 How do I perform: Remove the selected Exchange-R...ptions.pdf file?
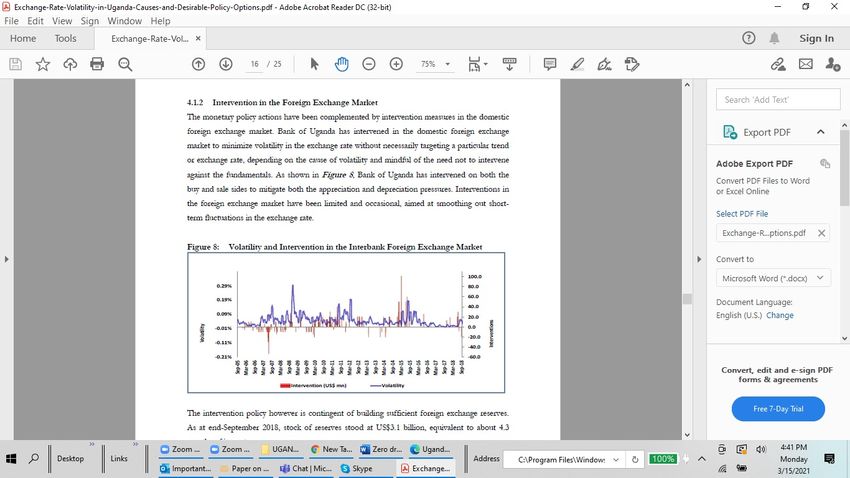click(x=821, y=233)
